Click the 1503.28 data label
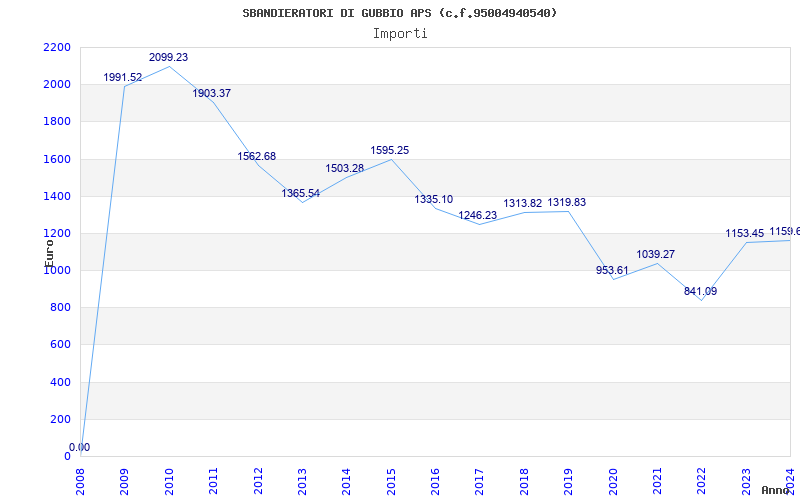Screen dimensions: 800x500 click(345, 168)
